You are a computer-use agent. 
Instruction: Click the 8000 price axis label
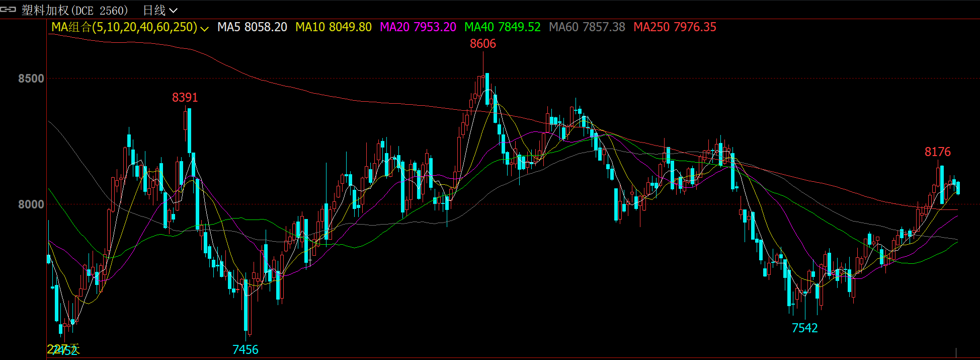(x=31, y=204)
